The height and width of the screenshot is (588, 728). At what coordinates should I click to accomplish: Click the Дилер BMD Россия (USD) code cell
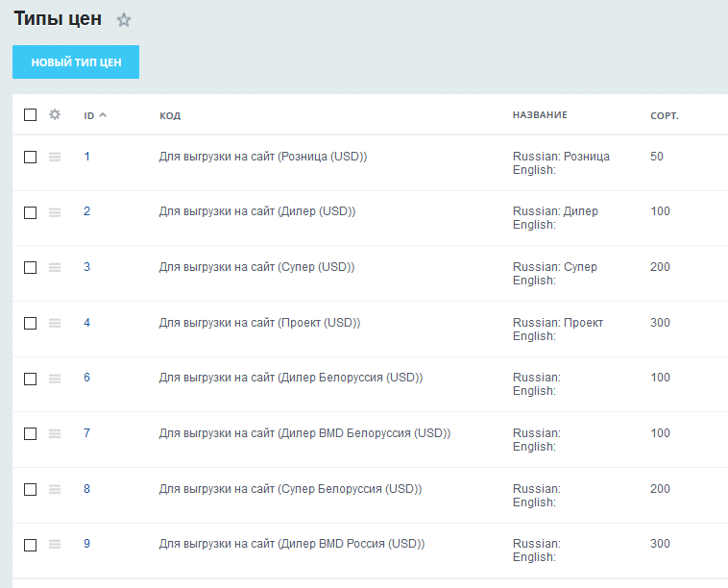pos(292,544)
